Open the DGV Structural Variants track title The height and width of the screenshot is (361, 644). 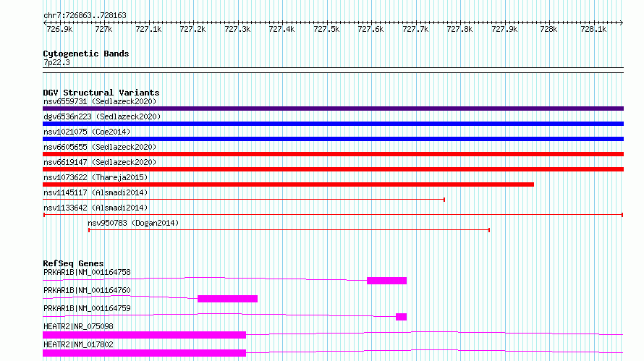point(101,93)
